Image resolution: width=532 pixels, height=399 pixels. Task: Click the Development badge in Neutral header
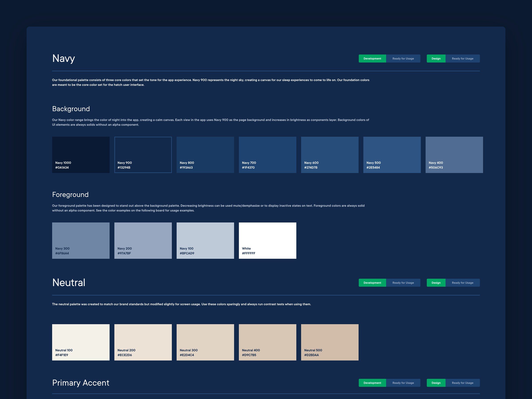(372, 283)
